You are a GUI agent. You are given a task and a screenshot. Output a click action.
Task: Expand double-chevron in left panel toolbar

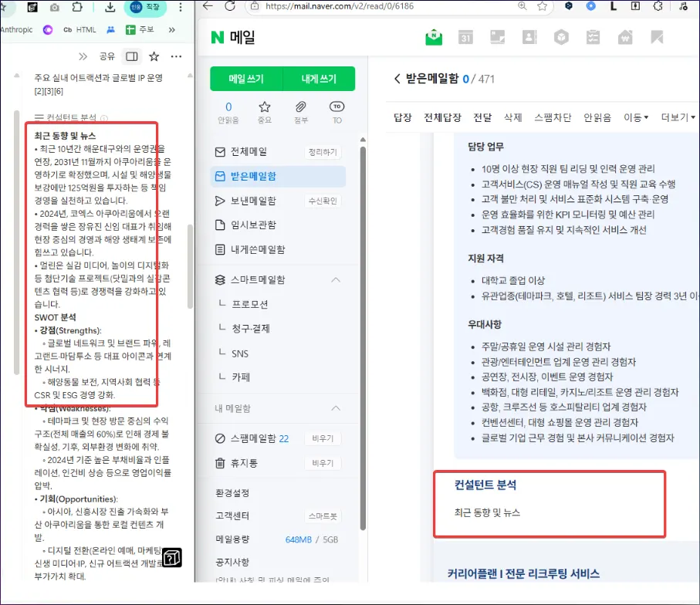coord(83,56)
